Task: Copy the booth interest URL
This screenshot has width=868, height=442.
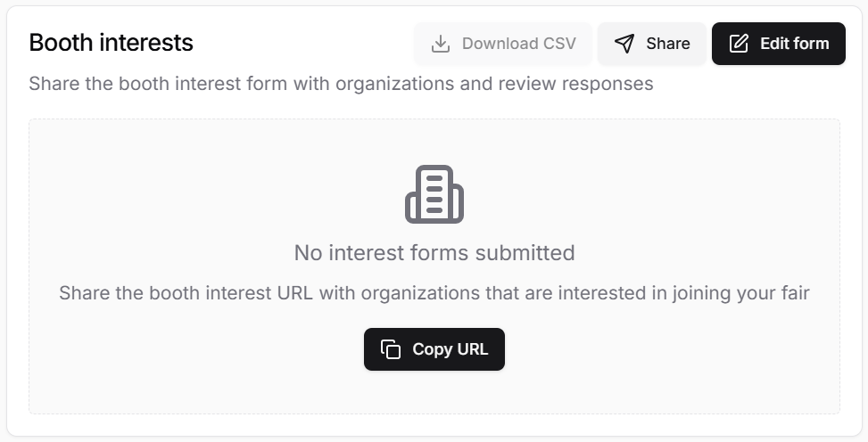Action: (434, 349)
